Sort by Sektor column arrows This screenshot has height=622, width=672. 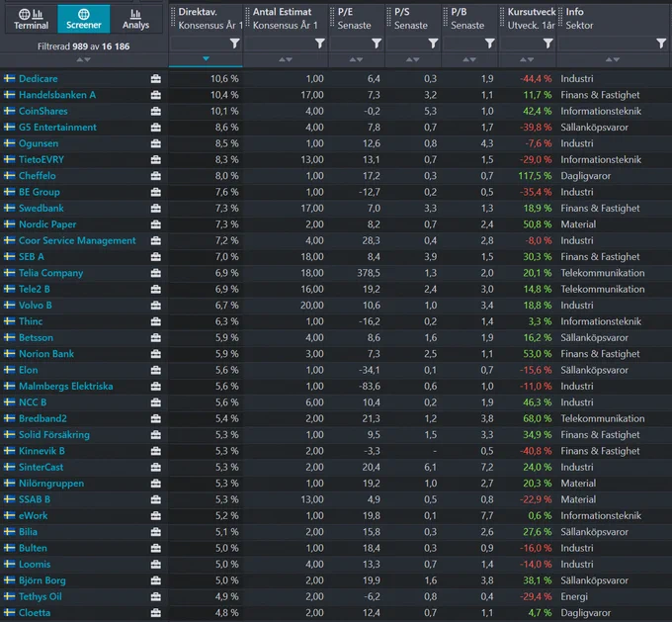[x=613, y=59]
